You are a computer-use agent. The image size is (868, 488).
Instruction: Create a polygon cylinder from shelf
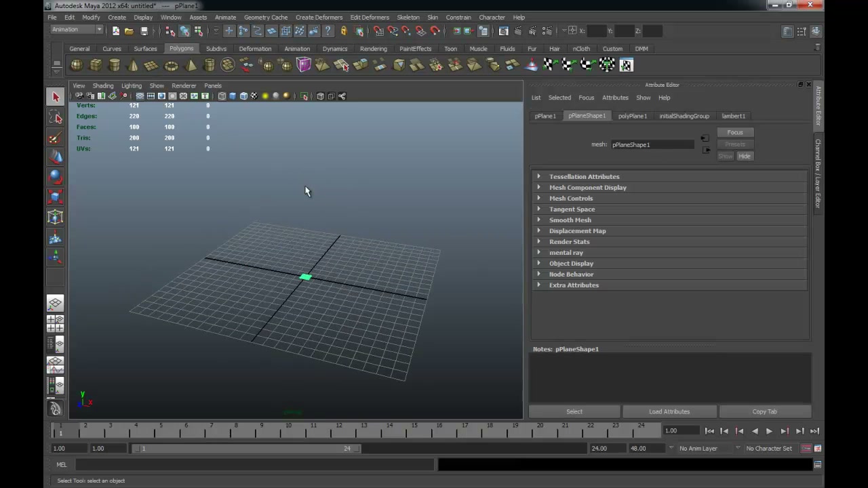[115, 65]
